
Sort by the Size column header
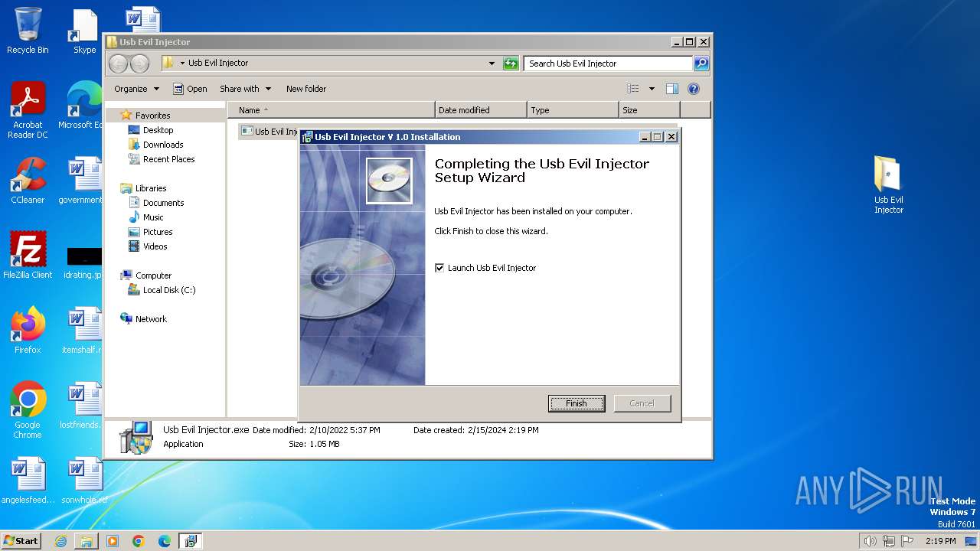click(649, 110)
